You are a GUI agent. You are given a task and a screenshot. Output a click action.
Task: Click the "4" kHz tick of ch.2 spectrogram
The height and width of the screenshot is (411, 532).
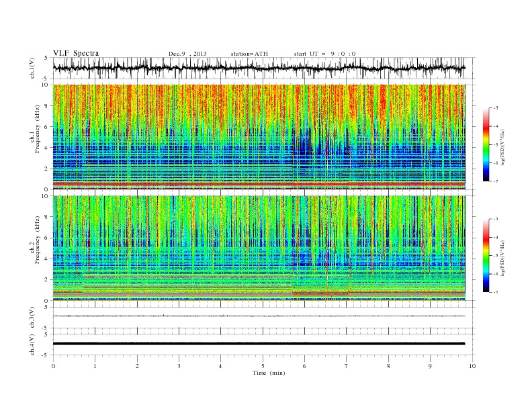click(46, 259)
